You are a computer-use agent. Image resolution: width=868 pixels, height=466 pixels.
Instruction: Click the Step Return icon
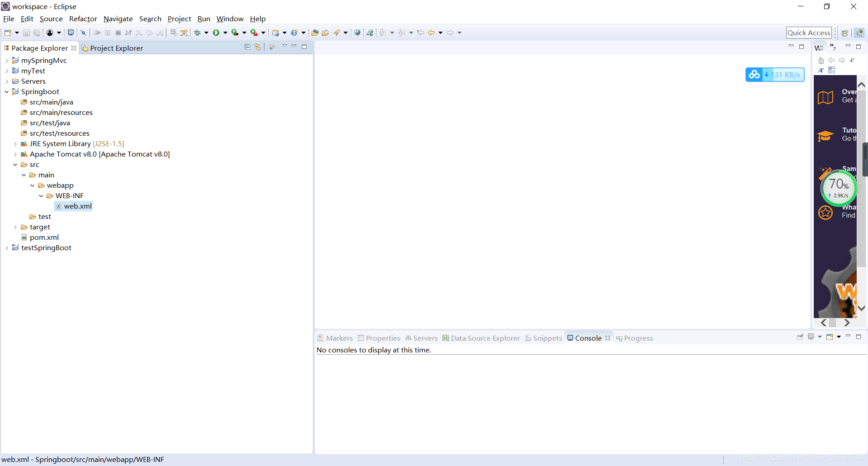[160, 33]
